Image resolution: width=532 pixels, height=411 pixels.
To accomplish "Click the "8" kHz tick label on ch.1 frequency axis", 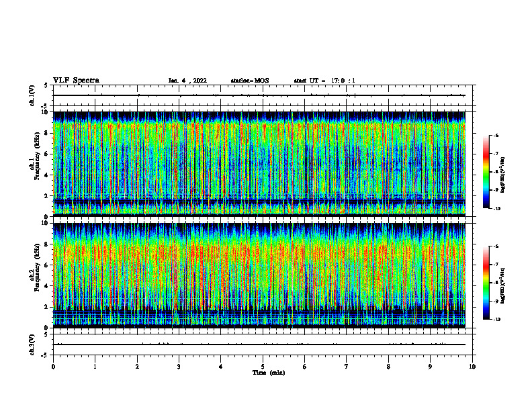I will point(47,133).
